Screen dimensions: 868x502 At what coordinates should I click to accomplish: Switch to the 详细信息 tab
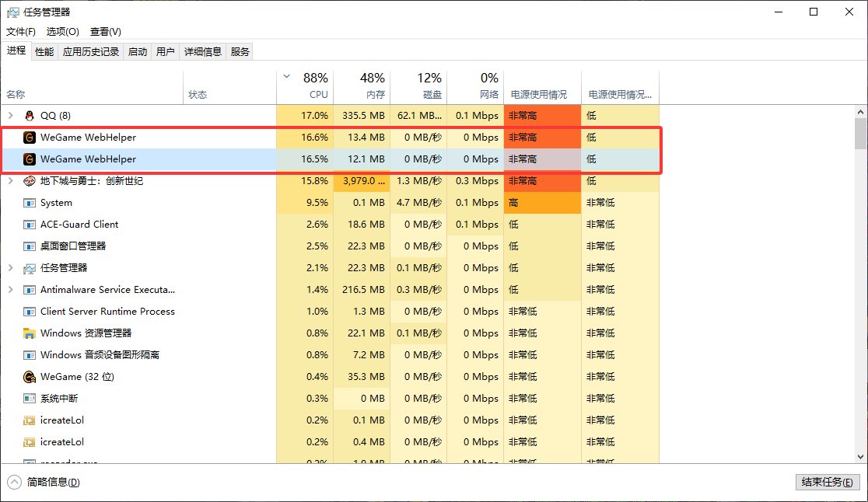coord(202,51)
